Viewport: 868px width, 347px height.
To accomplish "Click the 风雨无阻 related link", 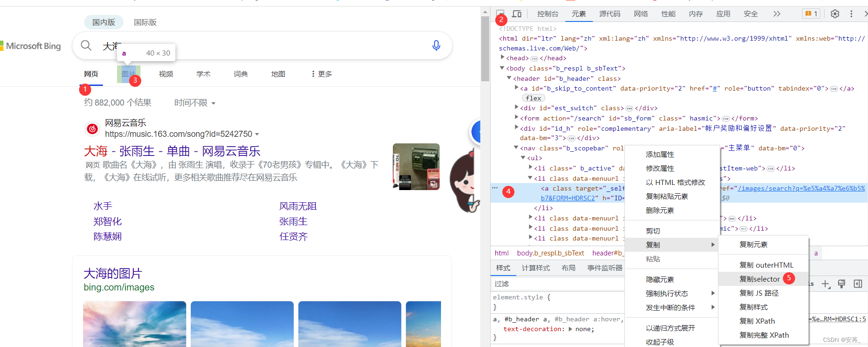I will (x=298, y=206).
